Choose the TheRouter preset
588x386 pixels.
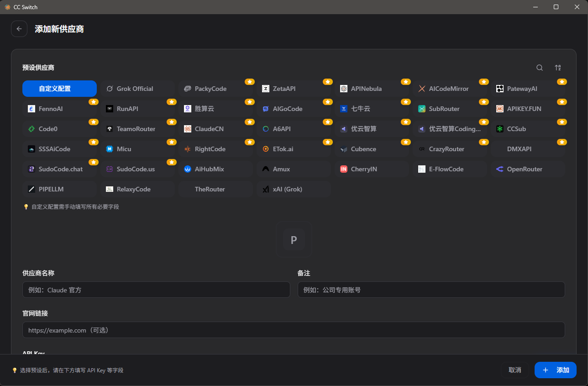[x=215, y=189]
